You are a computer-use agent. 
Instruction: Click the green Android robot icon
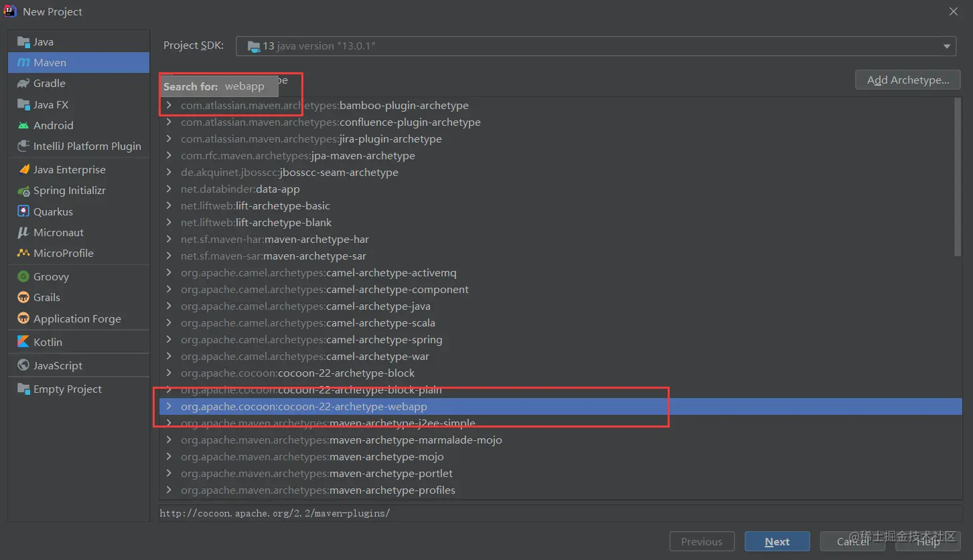tap(23, 125)
